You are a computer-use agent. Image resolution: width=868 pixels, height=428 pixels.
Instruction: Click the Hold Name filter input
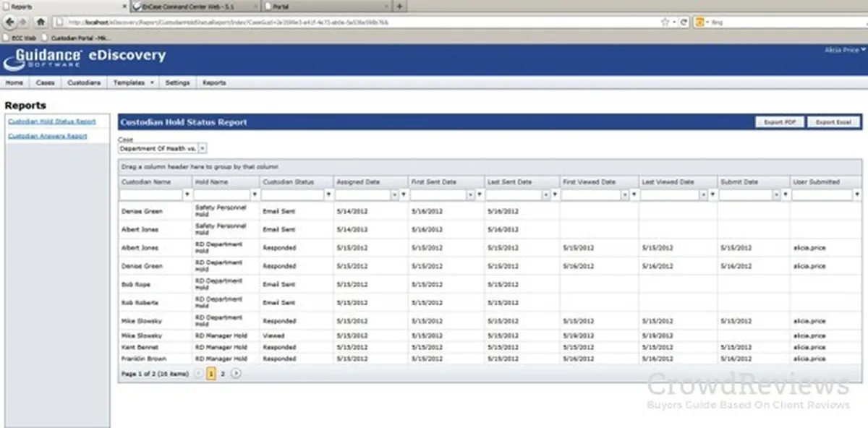click(x=222, y=195)
